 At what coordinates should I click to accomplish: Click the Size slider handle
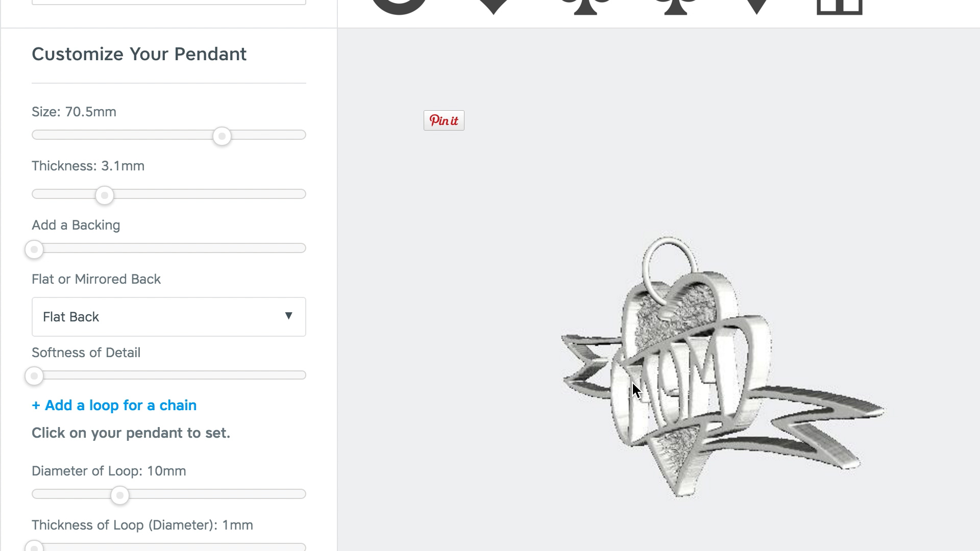[x=222, y=136]
